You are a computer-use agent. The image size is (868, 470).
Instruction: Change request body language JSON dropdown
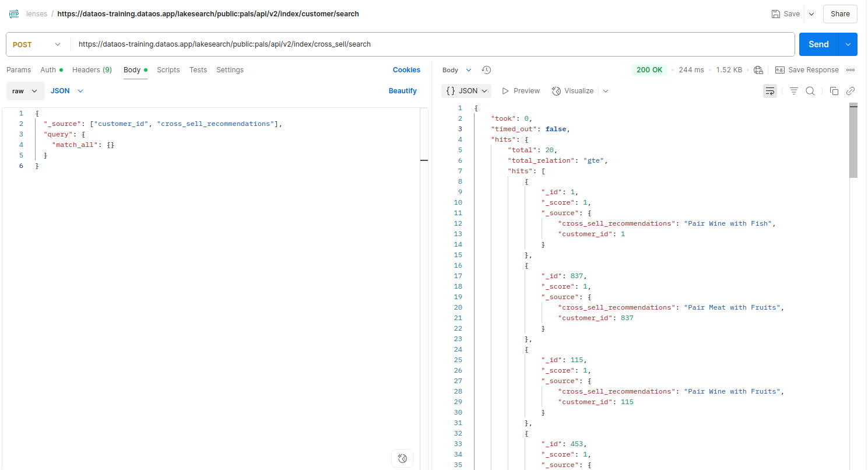tap(67, 91)
